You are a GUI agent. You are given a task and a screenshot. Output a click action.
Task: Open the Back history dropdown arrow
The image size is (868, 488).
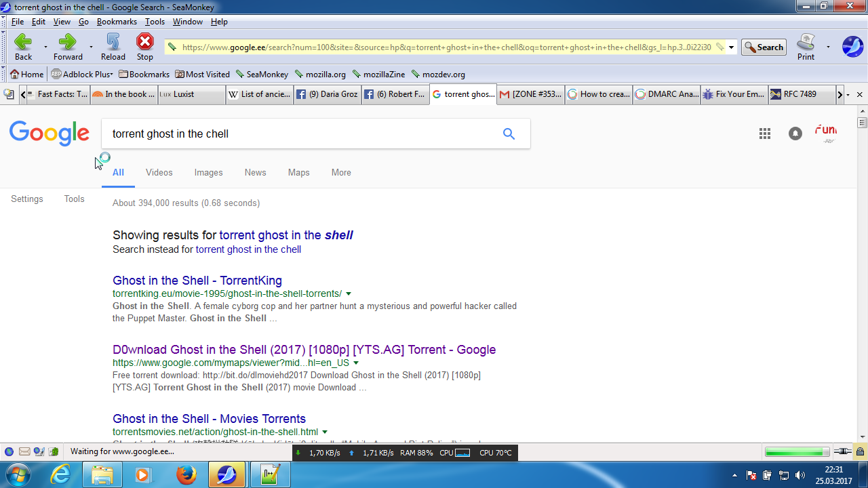[x=45, y=47]
